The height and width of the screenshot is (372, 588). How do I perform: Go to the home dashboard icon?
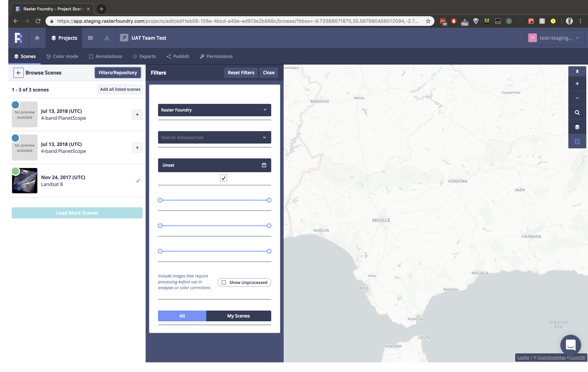pos(37,38)
